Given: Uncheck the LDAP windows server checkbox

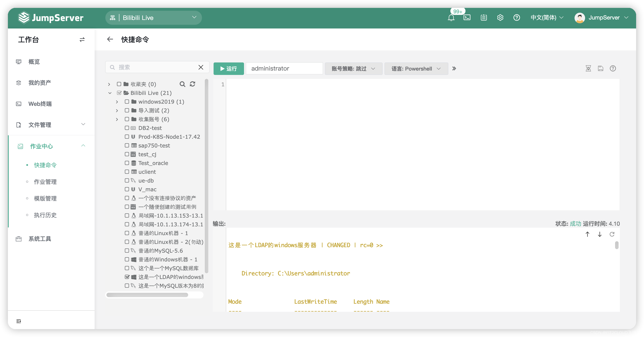Looking at the screenshot, I should click(x=127, y=277).
